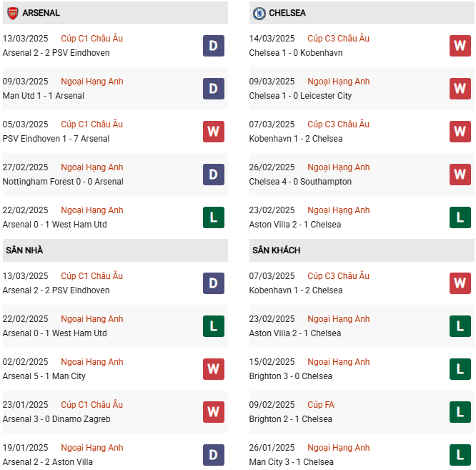Click the W badge for PSV Eindhoven 1-7 Arsenal
Image resolution: width=476 pixels, height=470 pixels.
214,132
